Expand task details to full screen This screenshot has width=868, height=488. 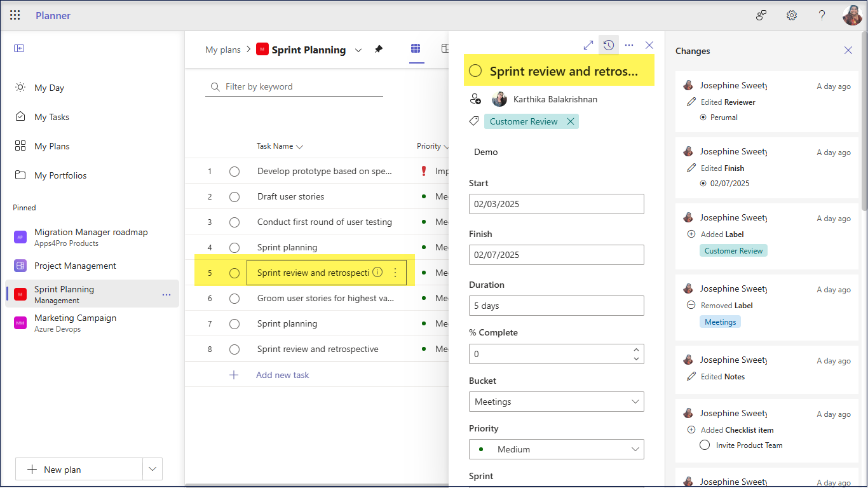click(588, 45)
